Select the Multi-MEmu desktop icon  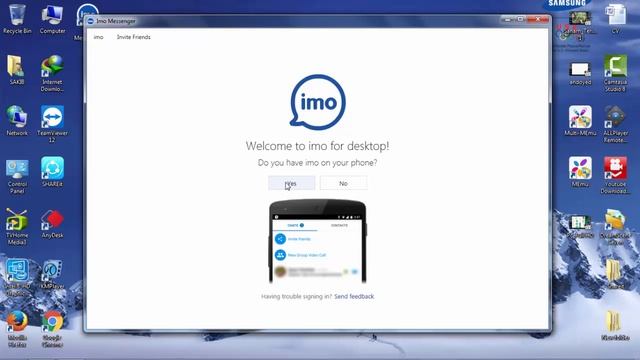coord(580,121)
